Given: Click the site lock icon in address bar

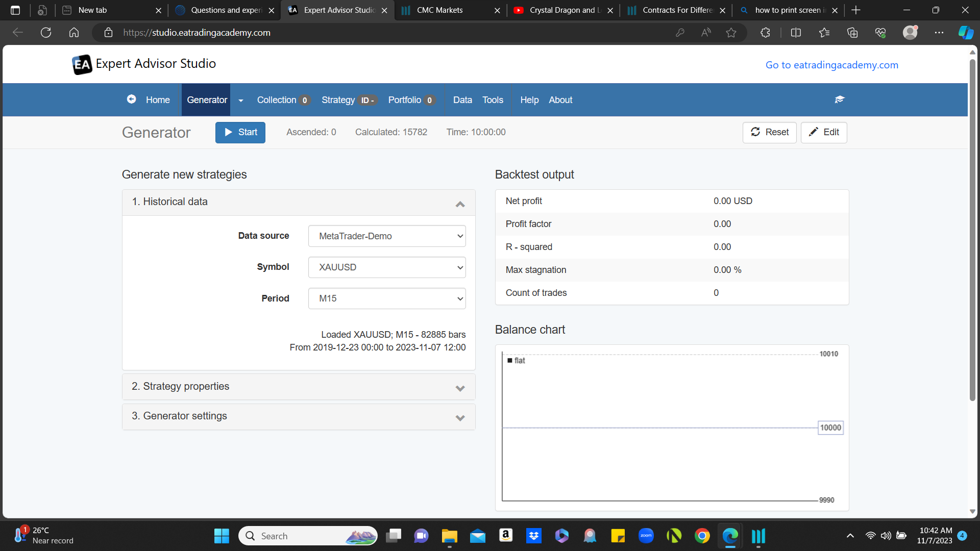Looking at the screenshot, I should 108,33.
